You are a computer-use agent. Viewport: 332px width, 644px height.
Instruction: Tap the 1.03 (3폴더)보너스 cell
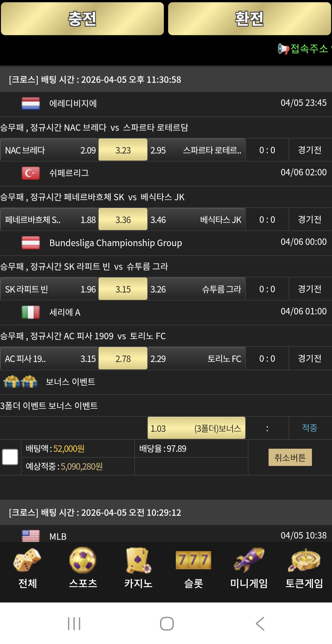pyautogui.click(x=196, y=428)
